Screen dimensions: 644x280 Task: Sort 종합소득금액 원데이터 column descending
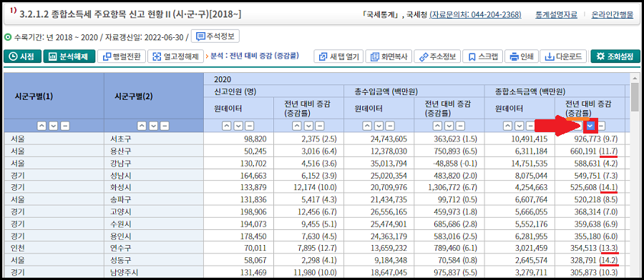[x=519, y=126]
